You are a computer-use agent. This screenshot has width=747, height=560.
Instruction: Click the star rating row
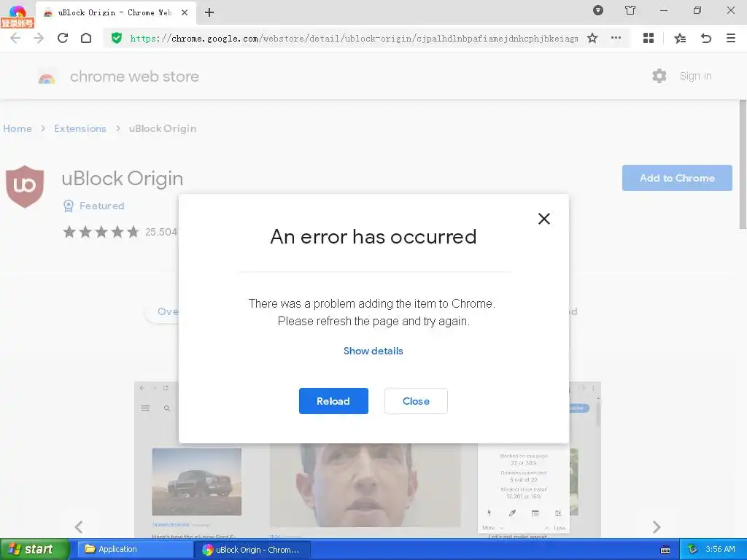point(101,232)
